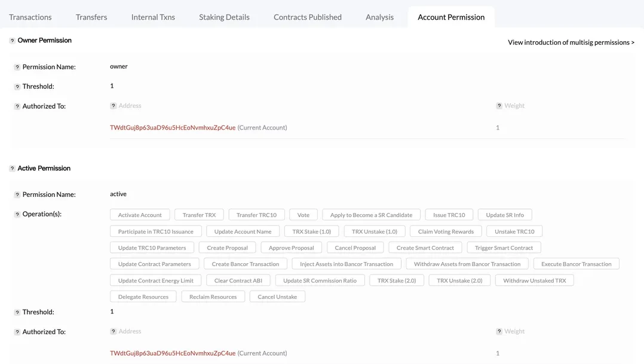This screenshot has width=644, height=364.
Task: Click the Update TRC10 Parameters tag
Action: click(152, 248)
